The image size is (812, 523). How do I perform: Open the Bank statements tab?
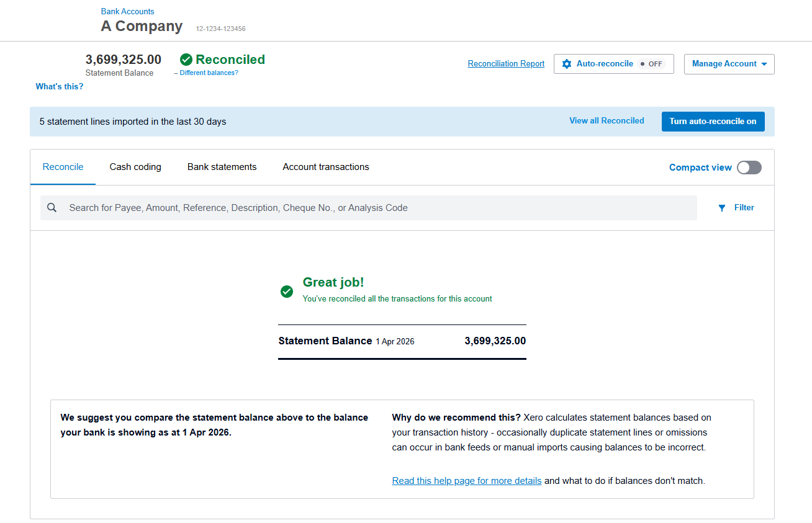222,167
